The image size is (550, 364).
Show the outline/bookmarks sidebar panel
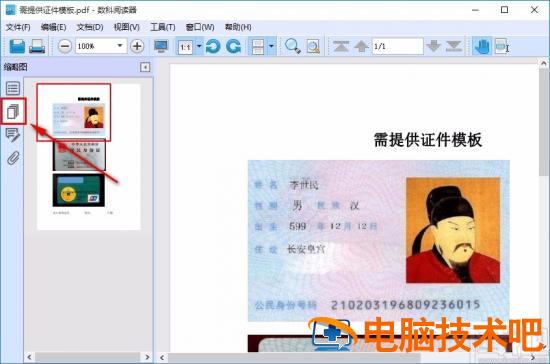13,88
